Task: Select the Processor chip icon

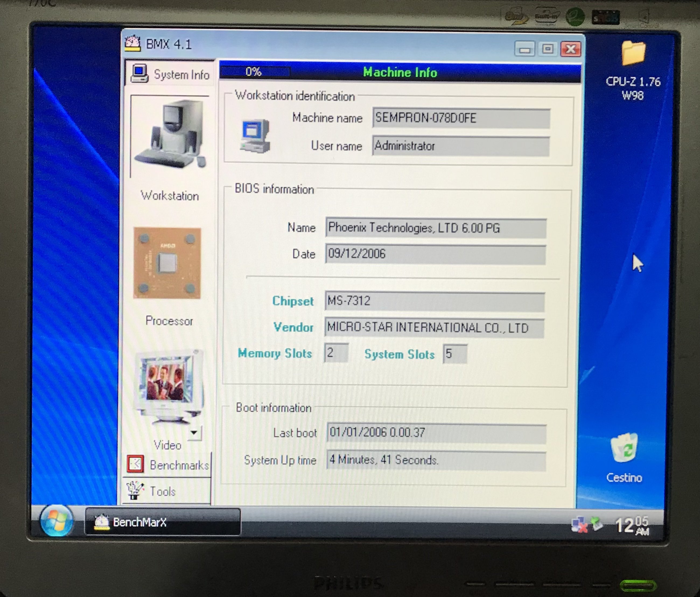Action: [167, 263]
